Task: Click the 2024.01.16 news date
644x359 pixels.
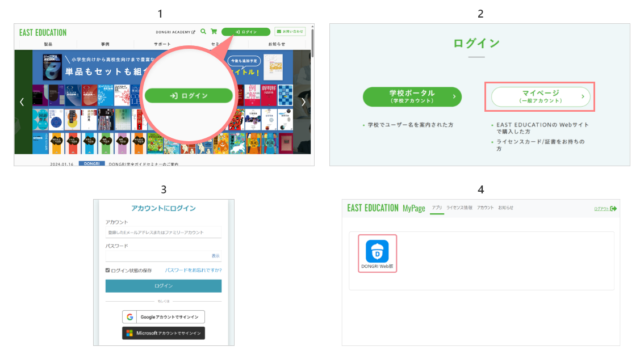Action: pyautogui.click(x=61, y=164)
